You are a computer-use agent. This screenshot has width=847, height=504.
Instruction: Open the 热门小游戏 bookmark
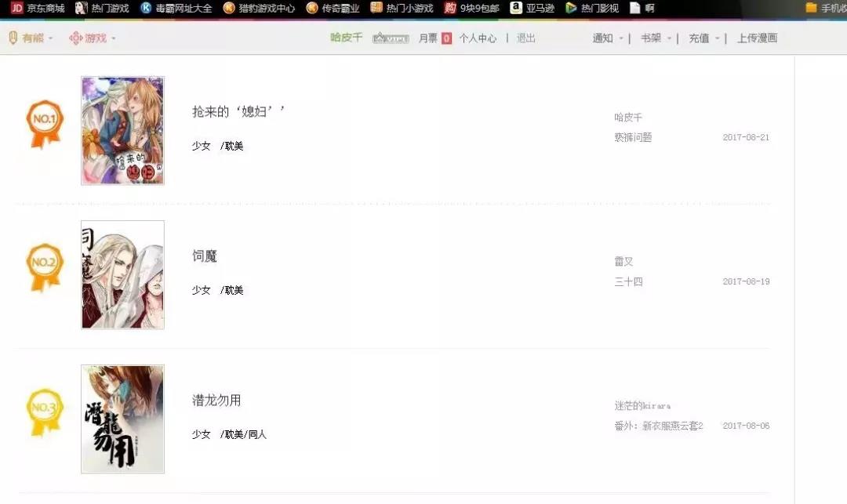pos(402,8)
